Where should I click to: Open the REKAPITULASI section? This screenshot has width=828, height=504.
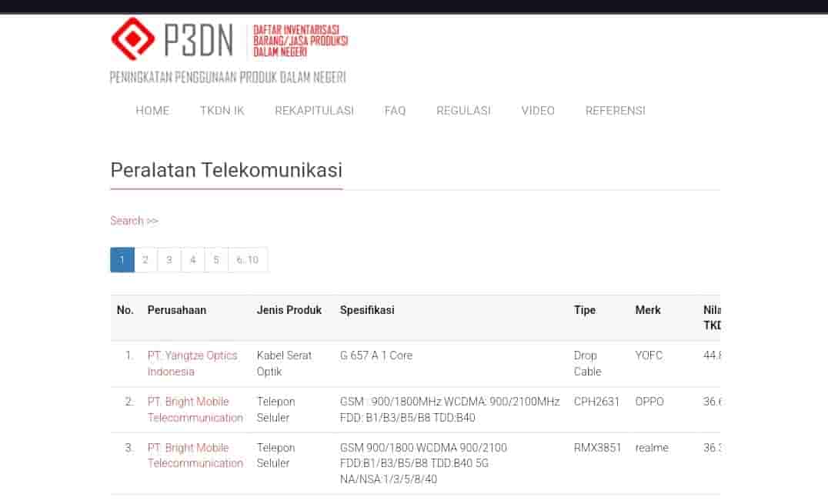(314, 110)
